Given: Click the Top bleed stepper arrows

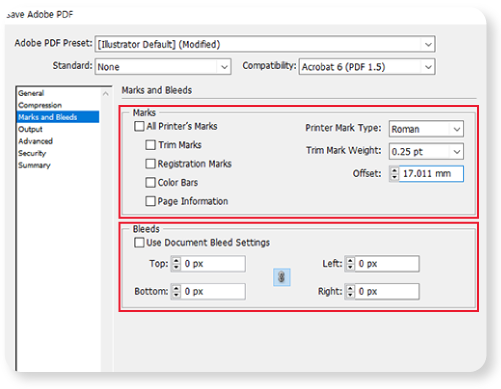Looking at the screenshot, I should (x=176, y=264).
